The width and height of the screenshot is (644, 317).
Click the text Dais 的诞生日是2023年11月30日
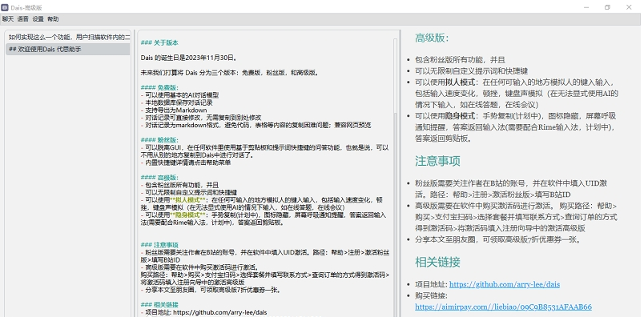click(189, 58)
